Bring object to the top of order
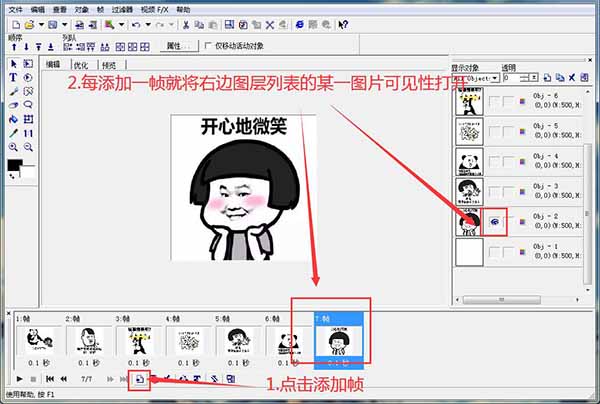This screenshot has height=404, width=600. tap(38, 47)
